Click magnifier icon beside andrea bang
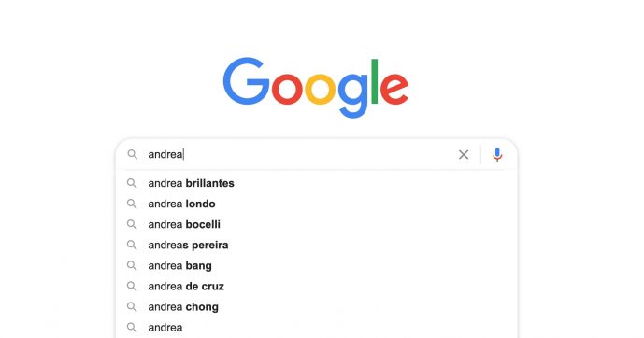The image size is (644, 338). [132, 265]
